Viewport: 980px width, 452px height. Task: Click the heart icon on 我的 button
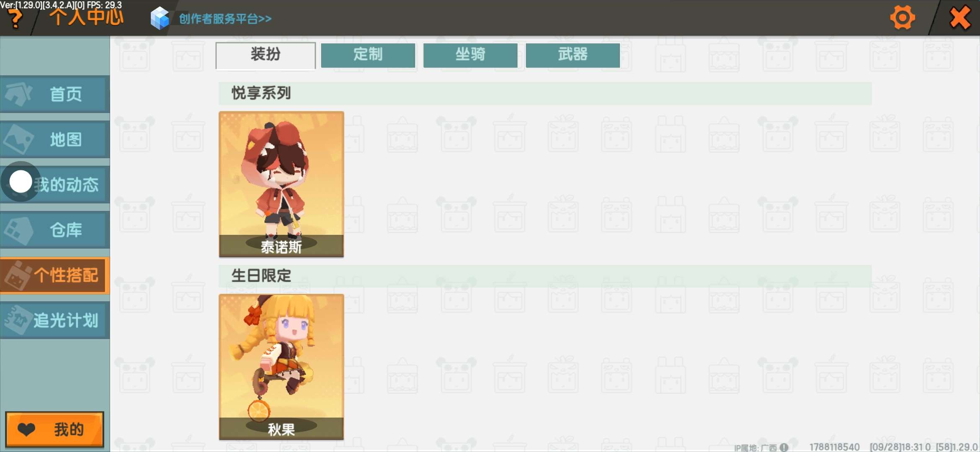click(27, 429)
